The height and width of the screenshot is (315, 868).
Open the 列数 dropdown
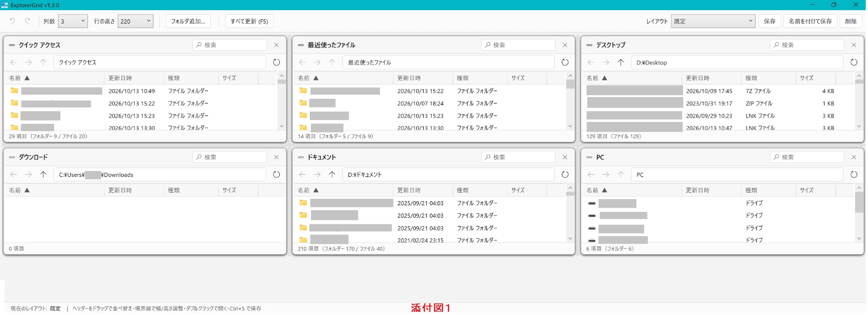[x=73, y=21]
